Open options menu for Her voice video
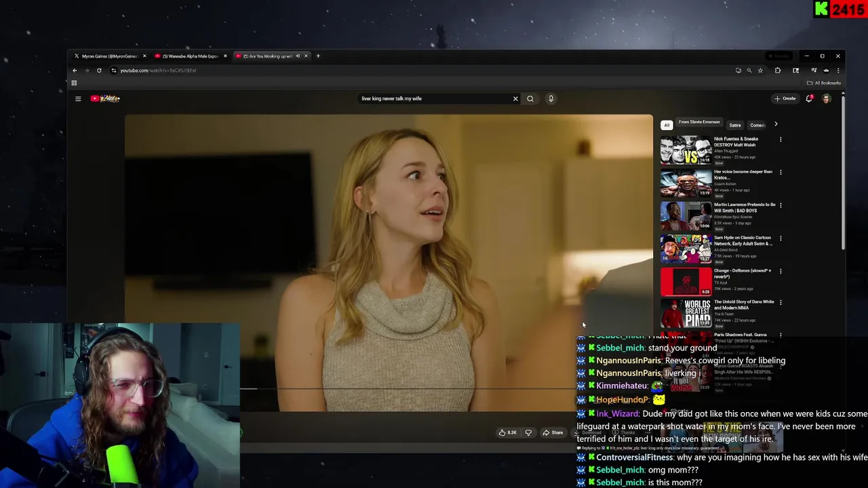 click(781, 172)
